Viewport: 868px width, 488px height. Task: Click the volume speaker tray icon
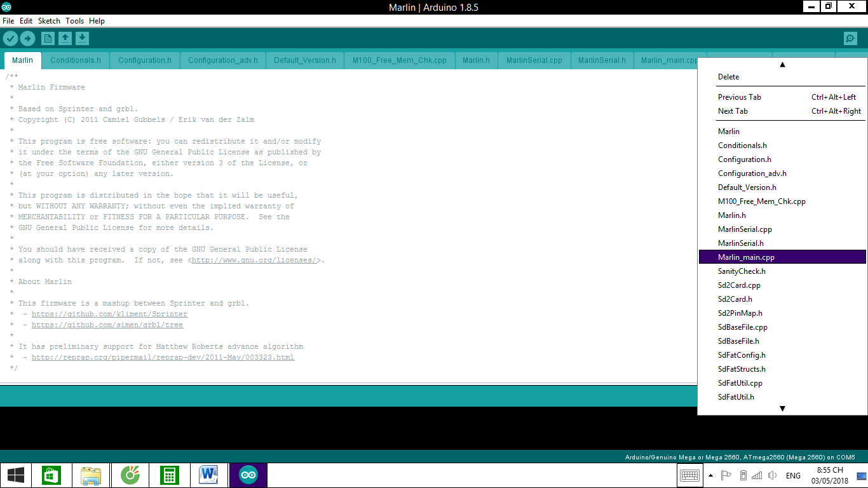(x=773, y=475)
